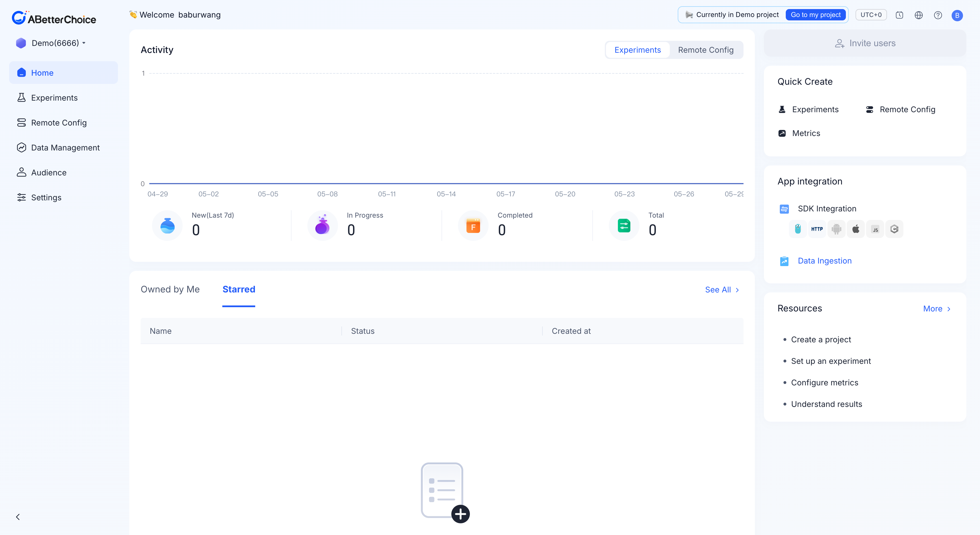Open the user avatar B menu

(x=957, y=15)
